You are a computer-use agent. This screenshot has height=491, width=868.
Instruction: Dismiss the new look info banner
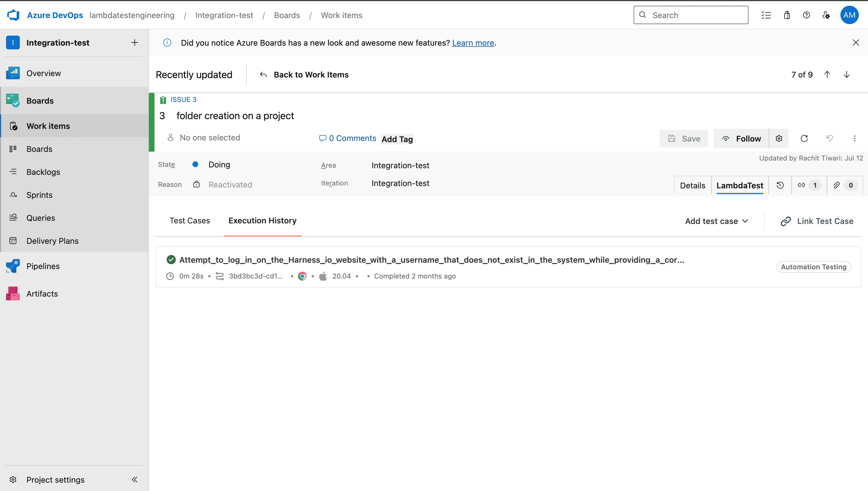click(856, 42)
